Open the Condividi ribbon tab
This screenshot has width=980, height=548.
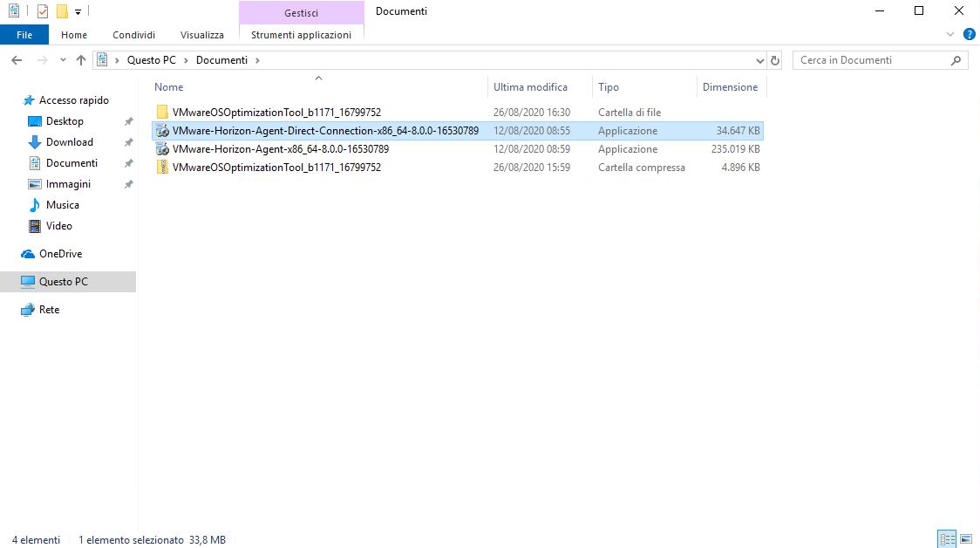coord(133,35)
